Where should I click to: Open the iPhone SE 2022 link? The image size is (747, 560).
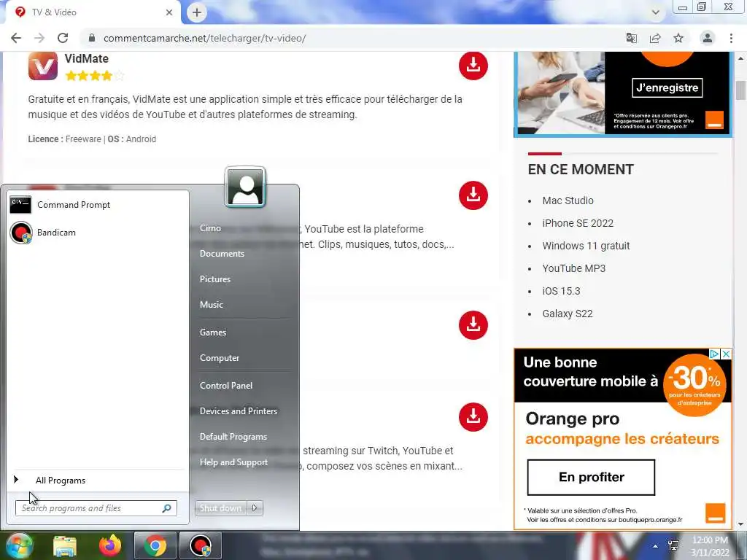click(578, 223)
